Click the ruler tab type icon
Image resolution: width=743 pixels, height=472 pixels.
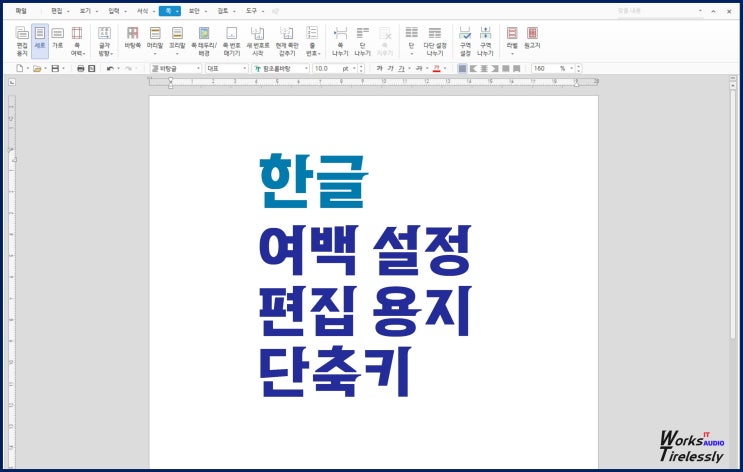point(12,82)
